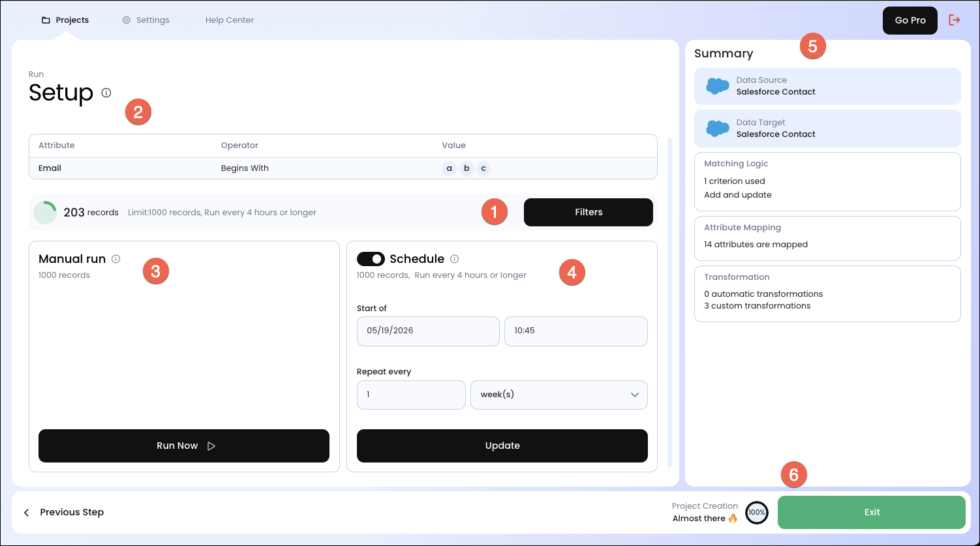
Task: Click the Summary heading
Action: [x=724, y=53]
